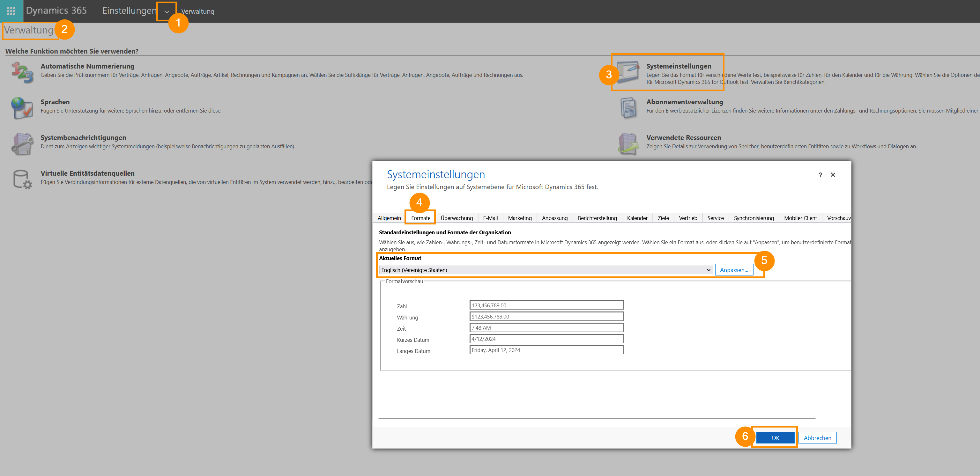
Task: Switch to the Allgemein tab
Action: coord(389,218)
